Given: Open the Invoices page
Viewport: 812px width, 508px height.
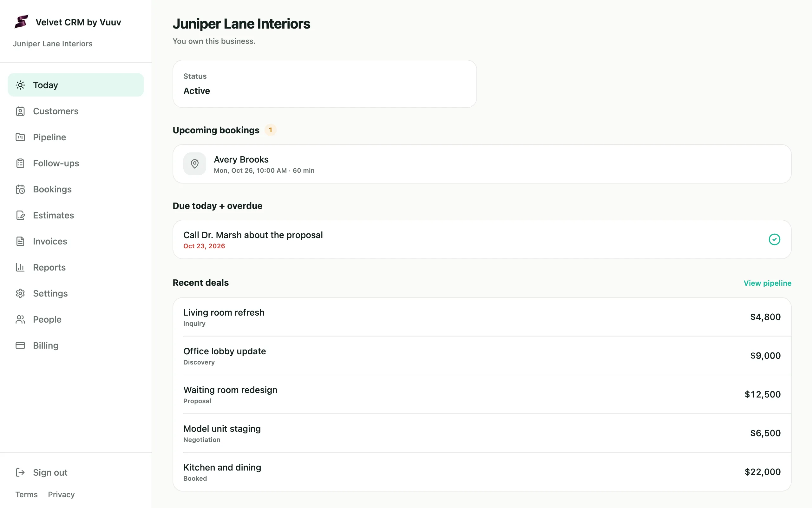Looking at the screenshot, I should click(x=76, y=241).
